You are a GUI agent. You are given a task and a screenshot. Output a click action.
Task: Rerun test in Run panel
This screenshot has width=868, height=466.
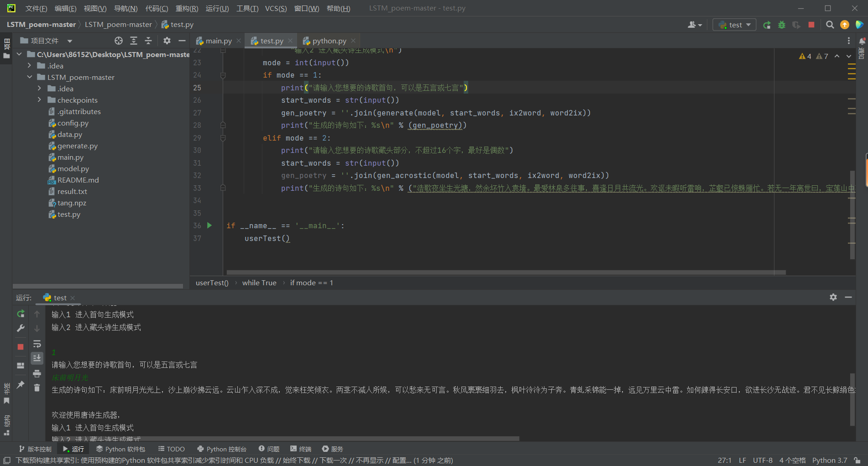pyautogui.click(x=21, y=314)
